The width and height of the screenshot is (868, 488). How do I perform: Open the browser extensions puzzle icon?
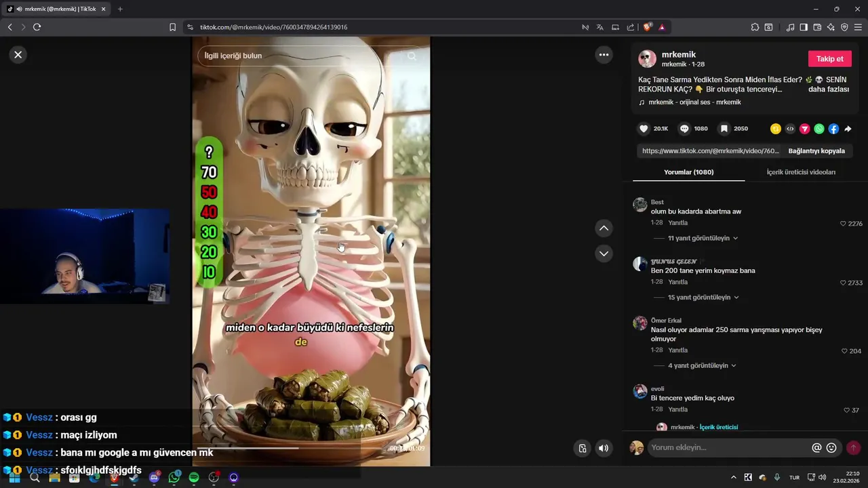[x=755, y=27]
